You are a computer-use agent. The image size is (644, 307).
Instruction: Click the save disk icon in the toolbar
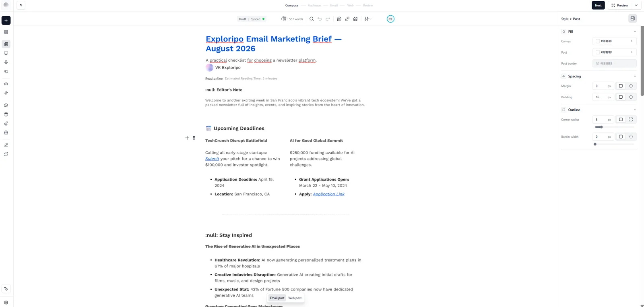(x=355, y=19)
